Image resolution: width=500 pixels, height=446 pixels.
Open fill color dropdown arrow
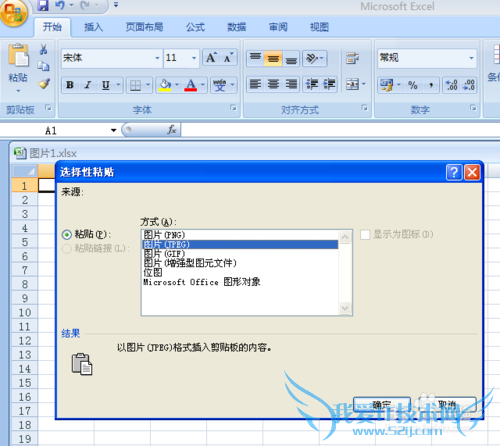pyautogui.click(x=177, y=85)
